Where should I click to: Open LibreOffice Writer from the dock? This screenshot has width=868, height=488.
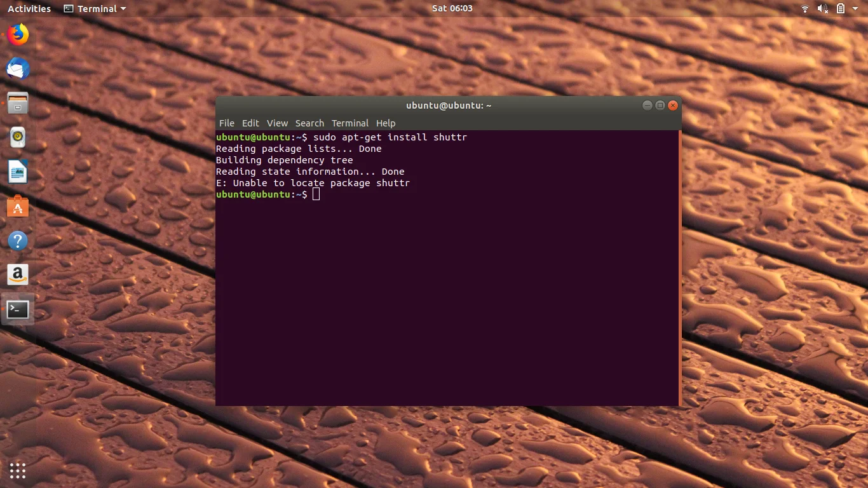click(18, 172)
